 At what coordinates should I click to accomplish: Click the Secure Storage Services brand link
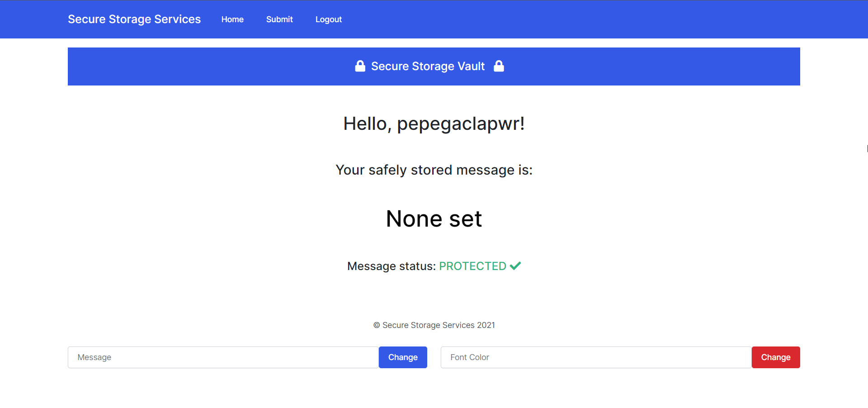(134, 19)
